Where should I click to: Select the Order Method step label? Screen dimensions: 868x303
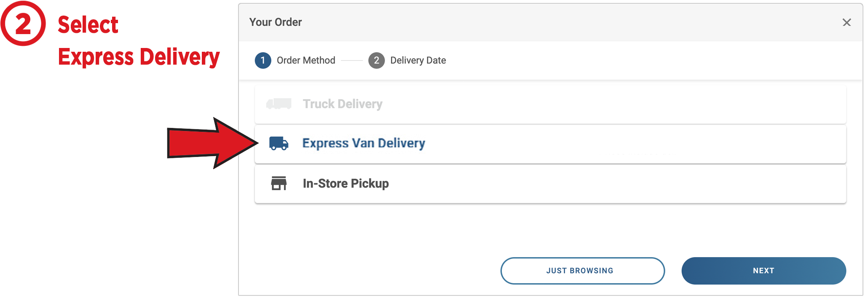(x=306, y=61)
